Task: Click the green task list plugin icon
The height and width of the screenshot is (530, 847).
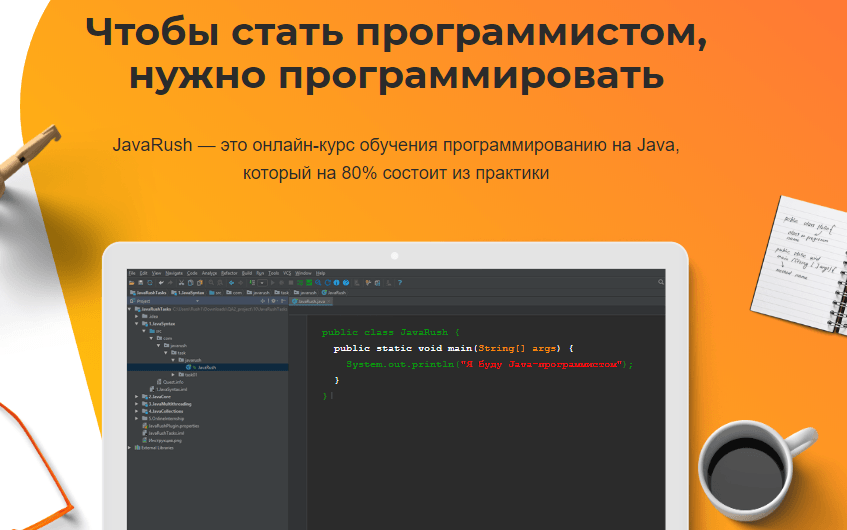Action: click(x=300, y=283)
